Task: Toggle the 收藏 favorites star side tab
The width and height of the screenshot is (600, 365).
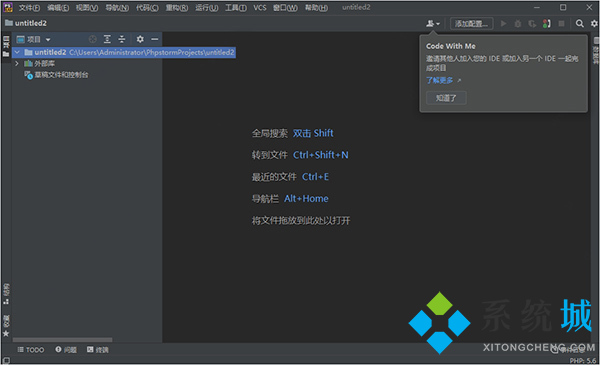Action: (x=6, y=326)
